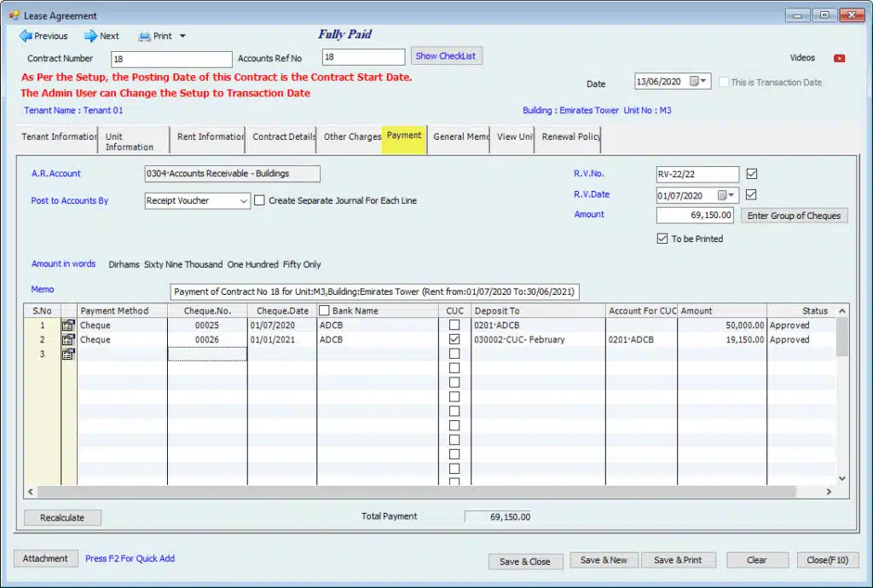Image resolution: width=873 pixels, height=588 pixels.
Task: Click the Contract Number input field
Action: [171, 59]
